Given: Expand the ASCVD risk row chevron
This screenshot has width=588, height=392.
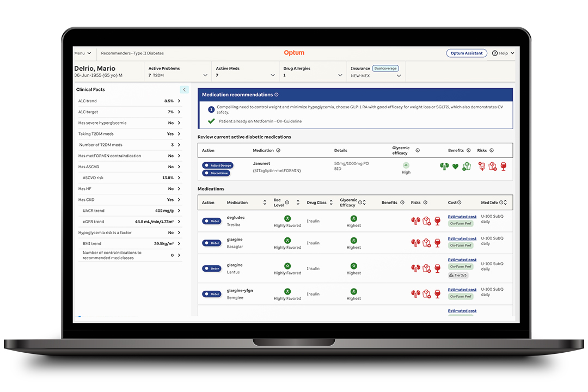Looking at the screenshot, I should 179,178.
